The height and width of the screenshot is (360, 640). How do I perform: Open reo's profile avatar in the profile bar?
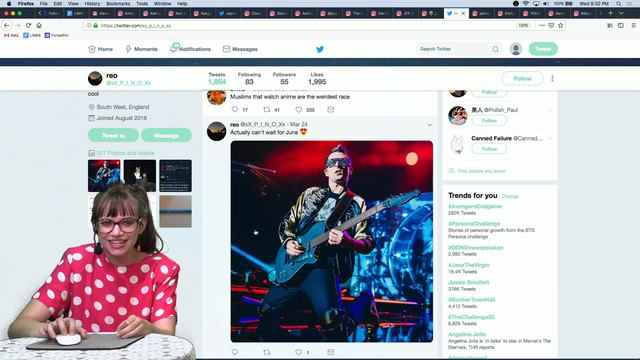tap(95, 78)
